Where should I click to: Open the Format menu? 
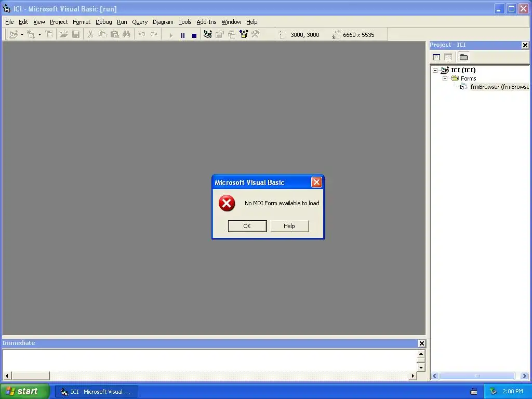click(82, 22)
